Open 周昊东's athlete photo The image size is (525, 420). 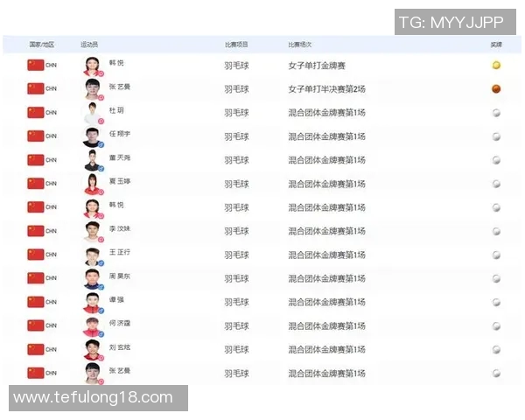point(92,278)
